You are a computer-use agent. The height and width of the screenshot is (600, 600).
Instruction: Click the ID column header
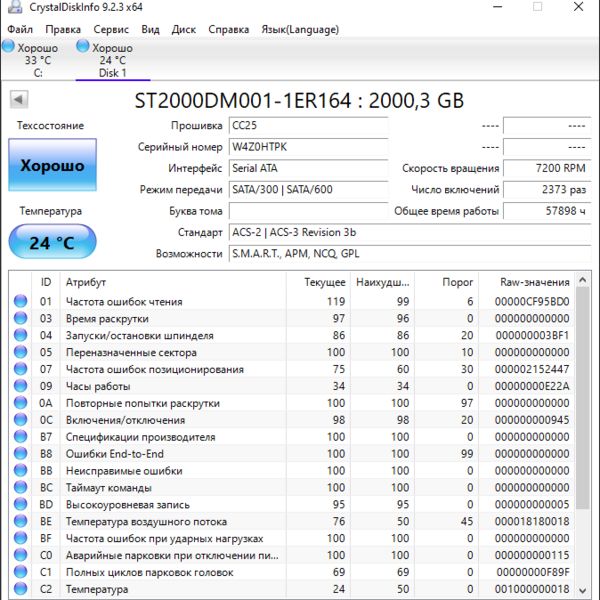(46, 282)
